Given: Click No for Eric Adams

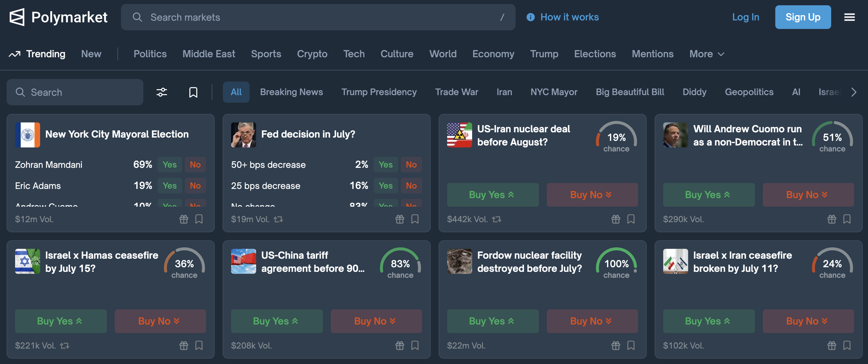Looking at the screenshot, I should click(195, 186).
